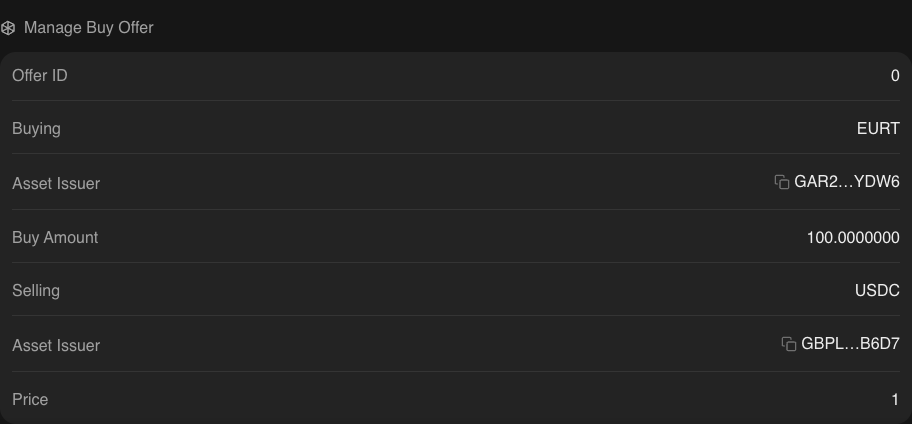Click the Offer ID label
This screenshot has width=912, height=424.
coord(40,76)
